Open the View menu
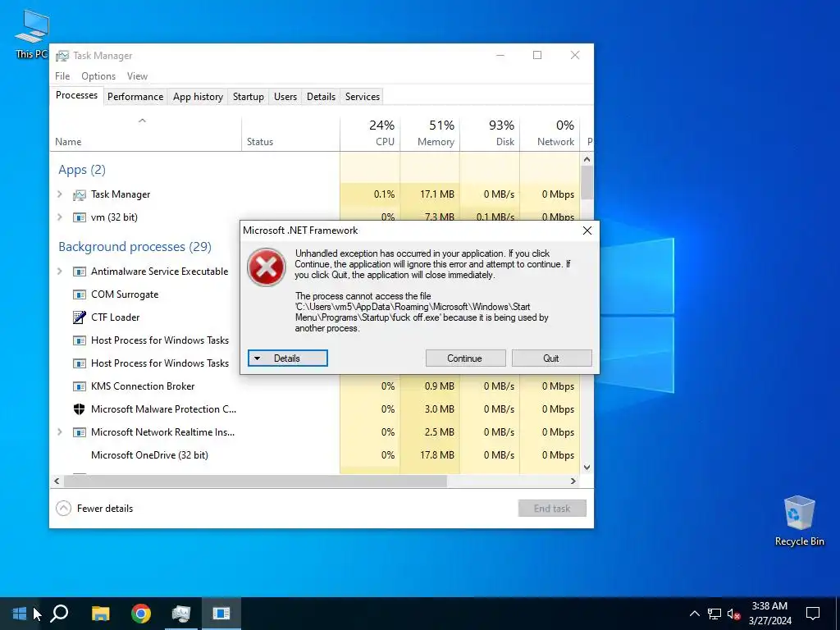The width and height of the screenshot is (840, 630). tap(137, 76)
